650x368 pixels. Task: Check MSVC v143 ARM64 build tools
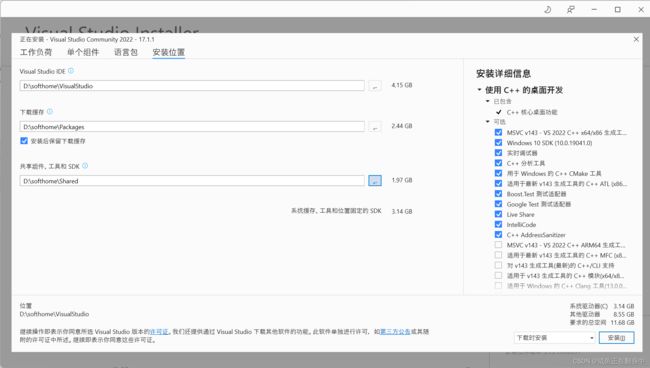click(498, 245)
